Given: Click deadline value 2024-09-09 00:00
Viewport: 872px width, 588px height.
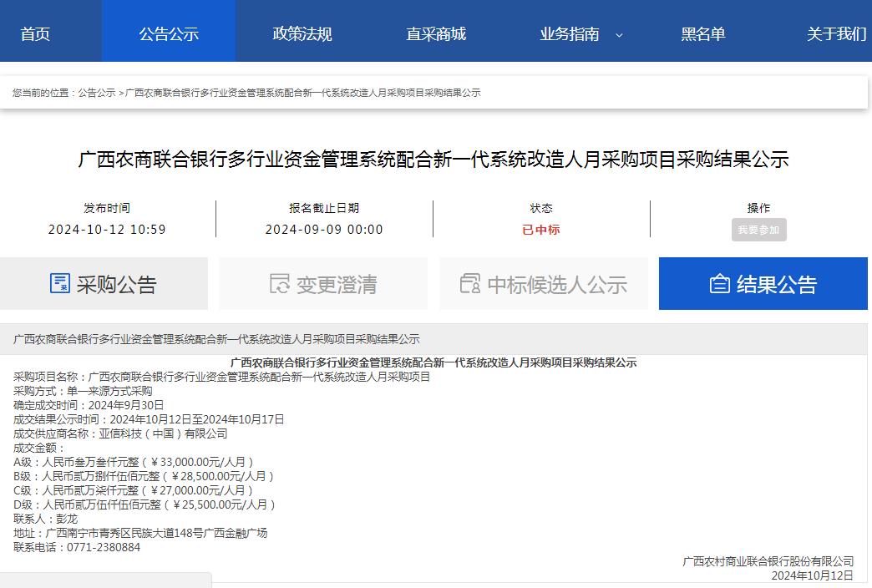Looking at the screenshot, I should (x=324, y=230).
